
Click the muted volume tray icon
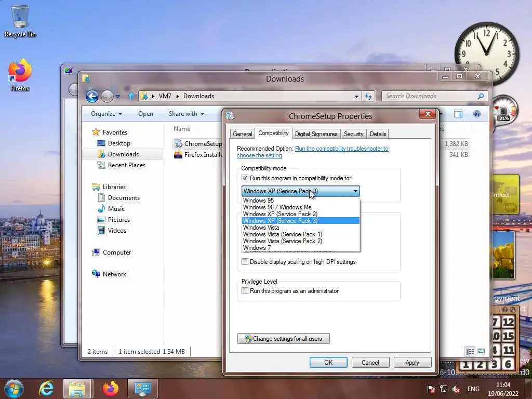(456, 389)
